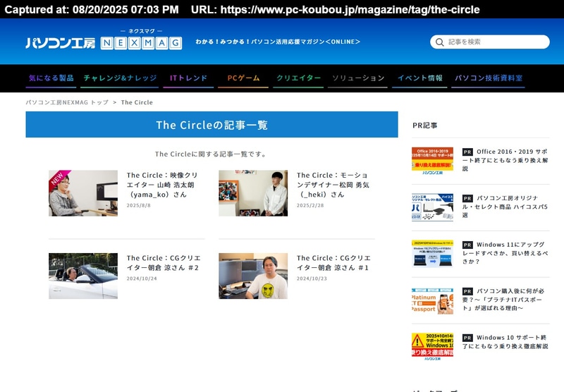Screen dimensions: 564x392
Task: Open PR link パソコン購入後に何が必要
Action: tap(503, 299)
